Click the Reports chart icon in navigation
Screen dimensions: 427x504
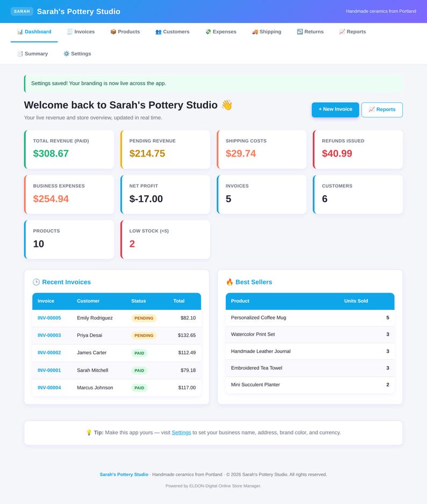pyautogui.click(x=342, y=32)
